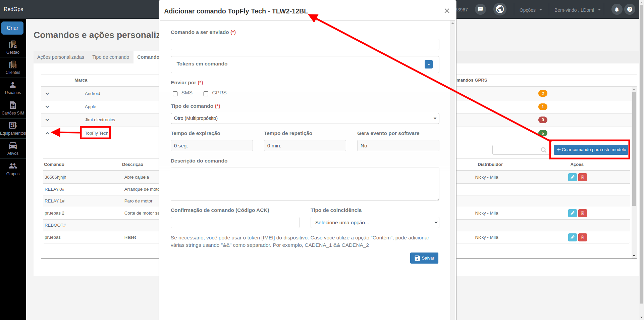This screenshot has width=644, height=320.
Task: Check the SMS checkbox
Action: coord(175,94)
